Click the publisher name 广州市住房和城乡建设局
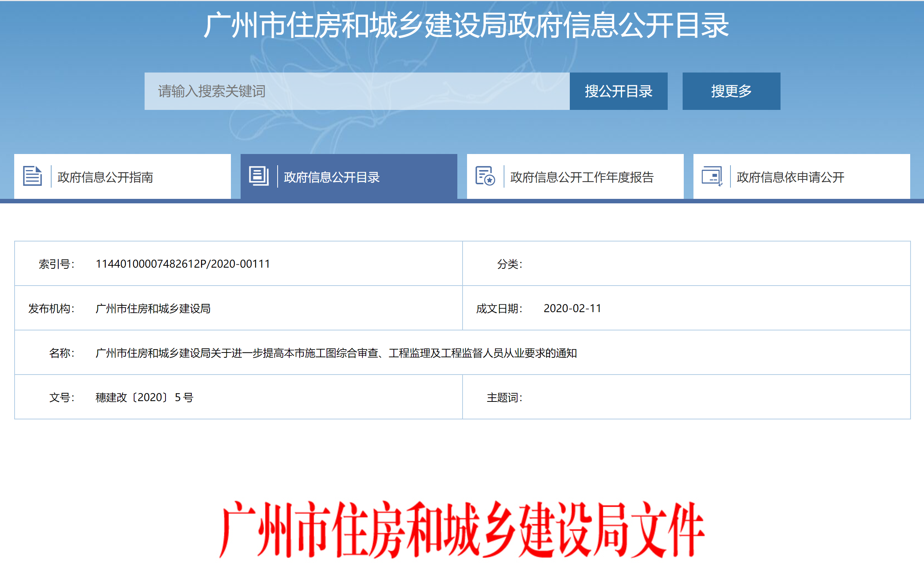 (153, 309)
